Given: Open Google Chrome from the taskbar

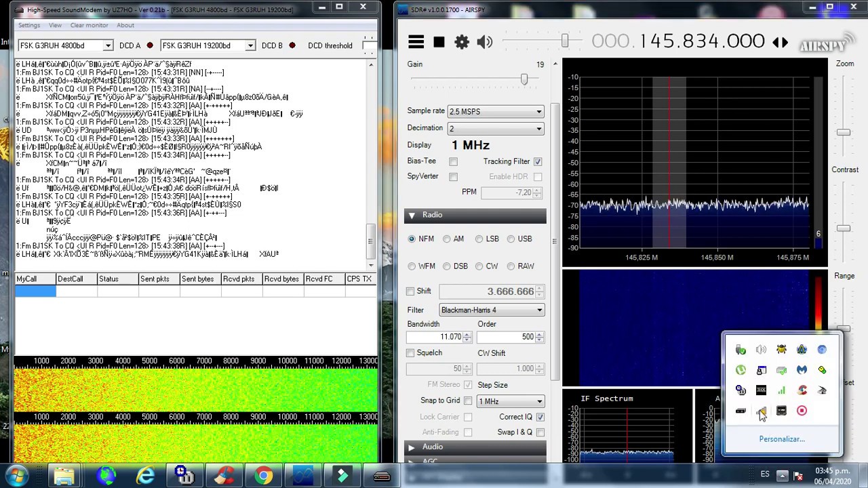Looking at the screenshot, I should (264, 476).
